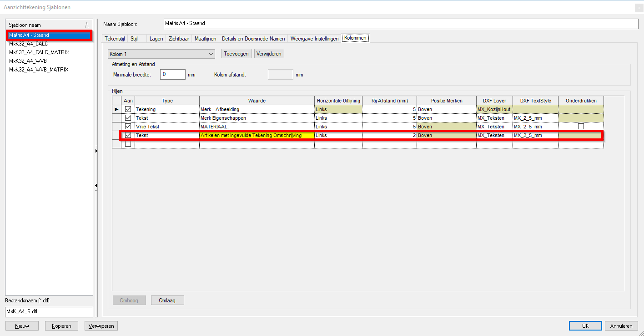Image resolution: width=644 pixels, height=336 pixels.
Task: Click the Rij Afstand (mm) column header
Action: 390,101
